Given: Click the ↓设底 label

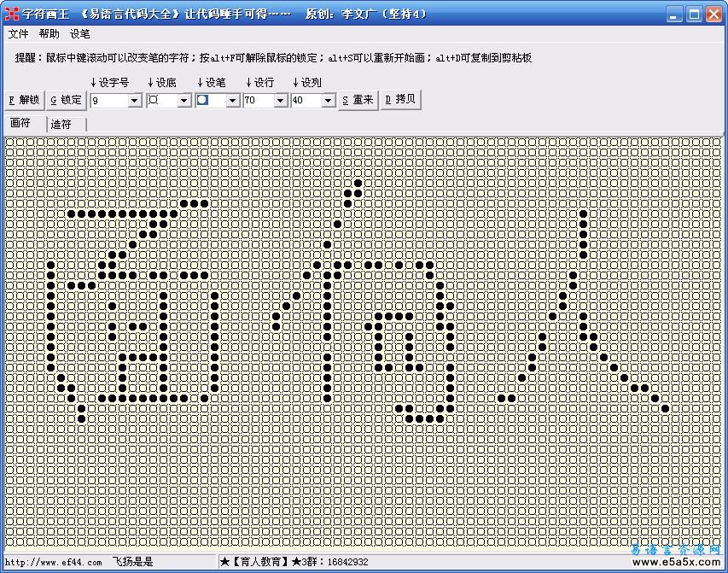Looking at the screenshot, I should coord(162,83).
